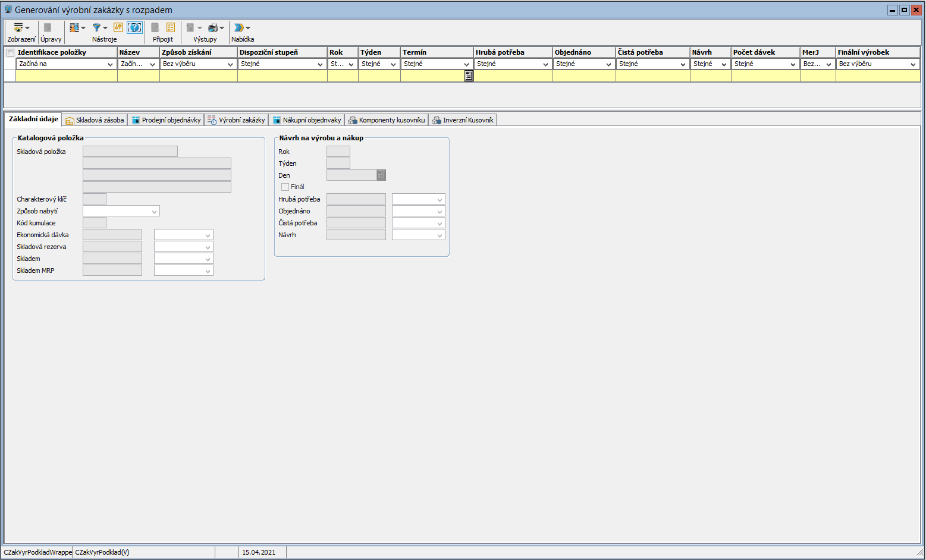Switch to the Výrobní zakázky tab
Viewport: 926px width, 560px height.
click(x=237, y=120)
